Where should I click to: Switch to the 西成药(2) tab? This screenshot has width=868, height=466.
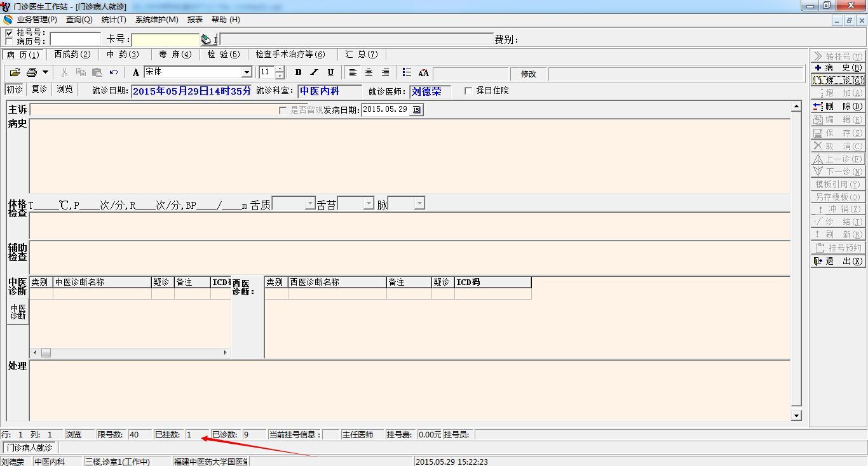point(72,55)
